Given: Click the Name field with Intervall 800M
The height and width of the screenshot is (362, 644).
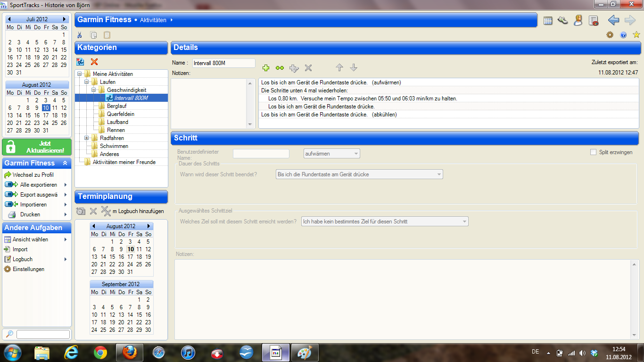Looking at the screenshot, I should [223, 63].
